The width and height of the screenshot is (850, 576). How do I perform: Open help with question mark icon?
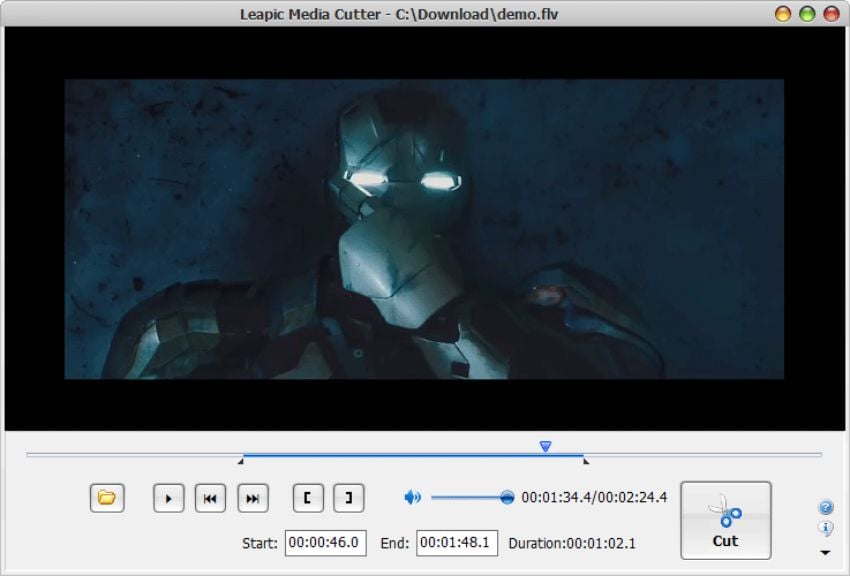826,507
